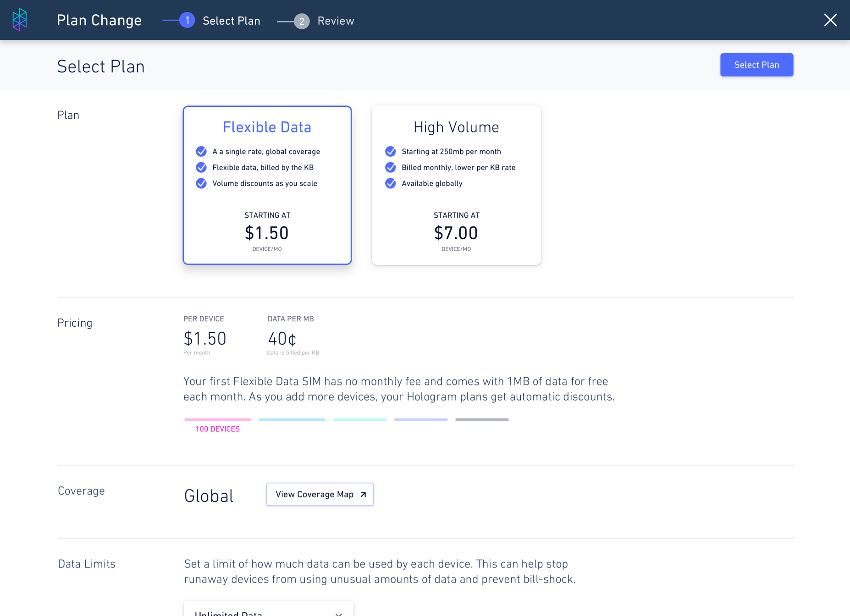Click the checkmark beside "Available globally"
The image size is (850, 616).
click(391, 183)
